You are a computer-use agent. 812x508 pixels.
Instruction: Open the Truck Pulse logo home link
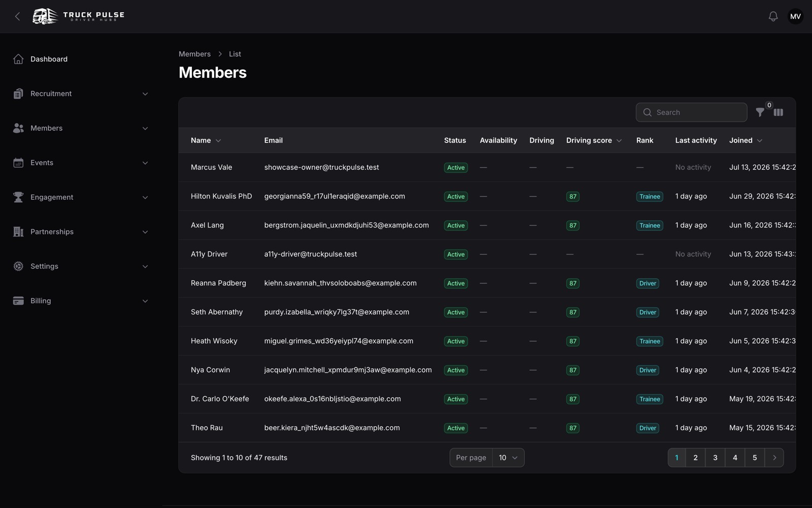(x=79, y=16)
